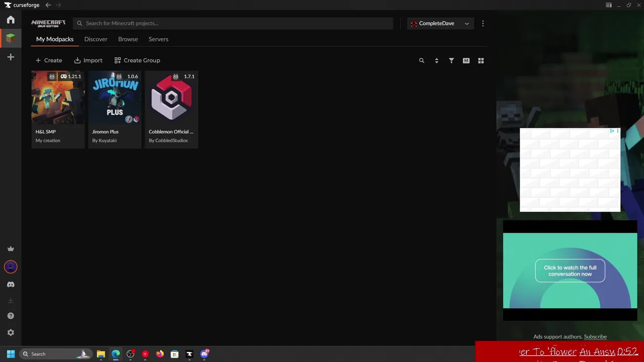Expand the CompleteDave account dropdown
The height and width of the screenshot is (362, 644).
tap(440, 24)
